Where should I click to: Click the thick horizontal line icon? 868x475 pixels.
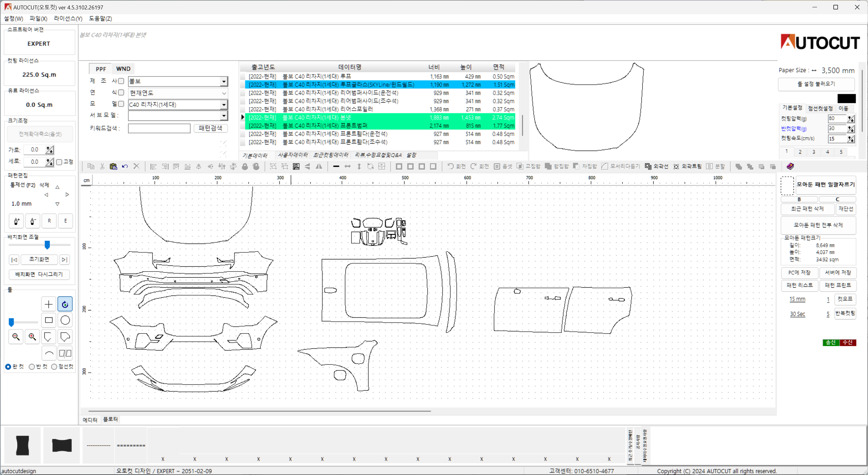(x=336, y=166)
